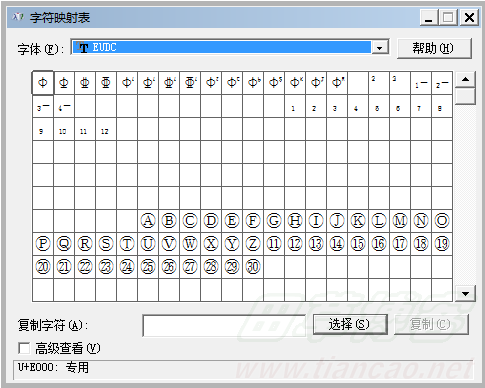Choose circled letter H cell
Screen dimensions: 485x388
click(x=295, y=221)
